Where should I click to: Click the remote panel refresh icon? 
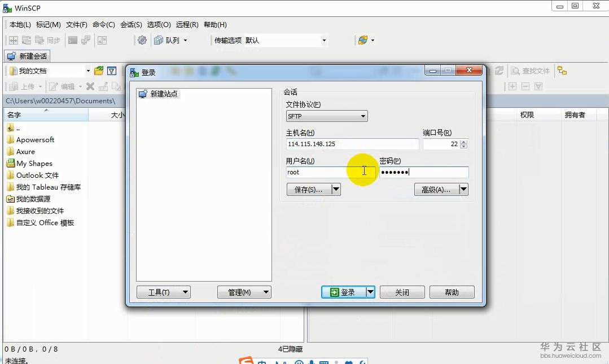pos(499,71)
